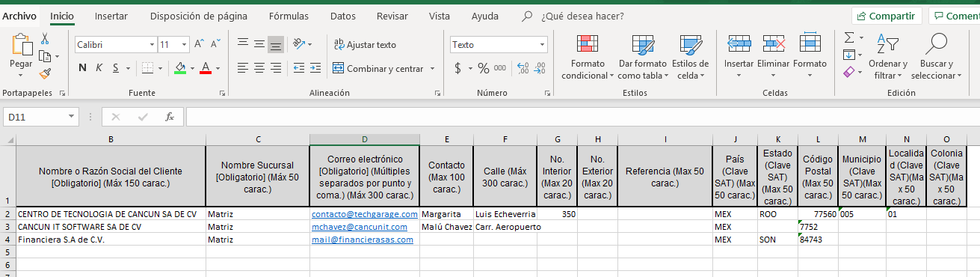Align text to bottom of cell

pos(276,45)
